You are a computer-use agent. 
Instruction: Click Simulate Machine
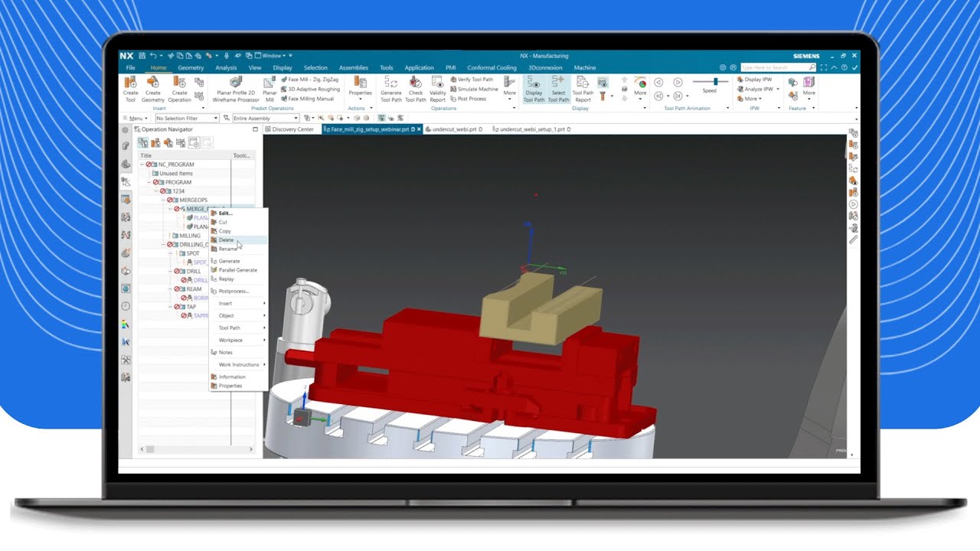(x=474, y=89)
